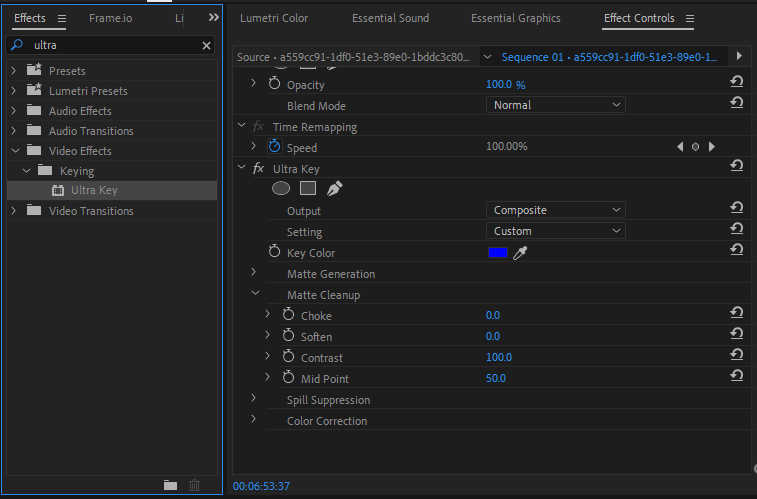
Task: Switch to the Essential Graphics tab
Action: click(x=516, y=18)
